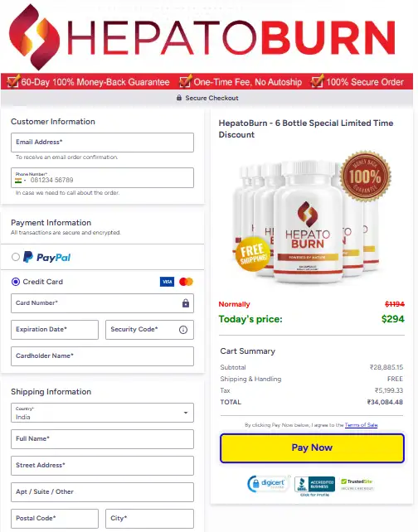Click the padlock icon in Card Number field

(186, 303)
